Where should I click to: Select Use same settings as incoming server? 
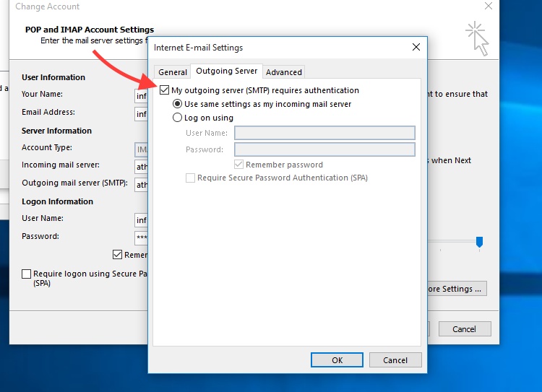tap(177, 104)
